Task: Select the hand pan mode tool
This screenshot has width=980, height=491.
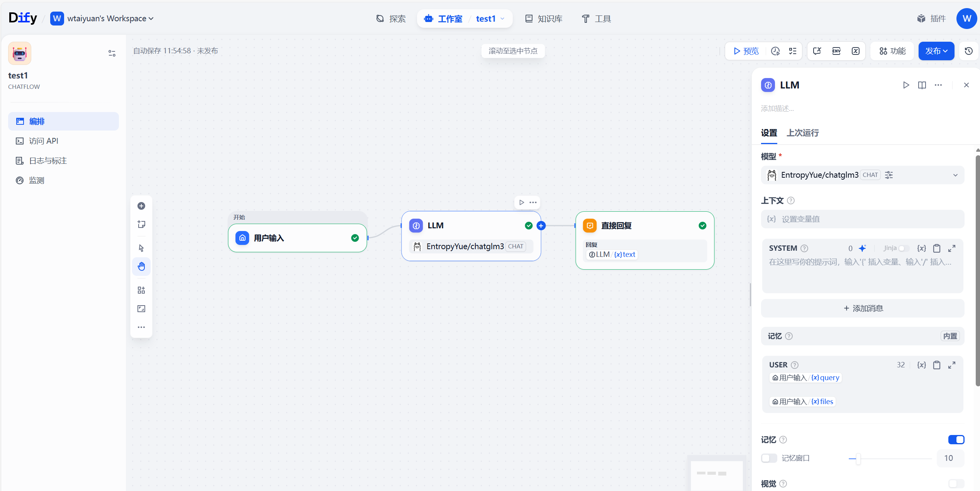Action: (x=141, y=266)
